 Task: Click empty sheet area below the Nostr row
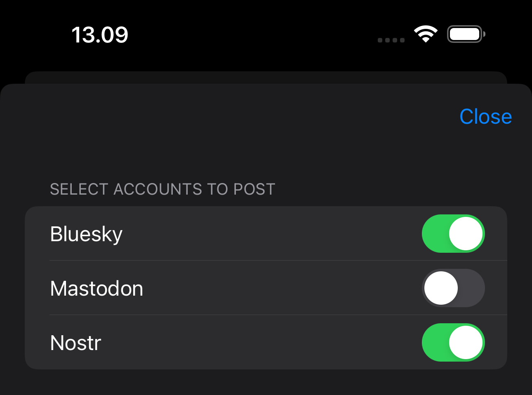pos(266,383)
